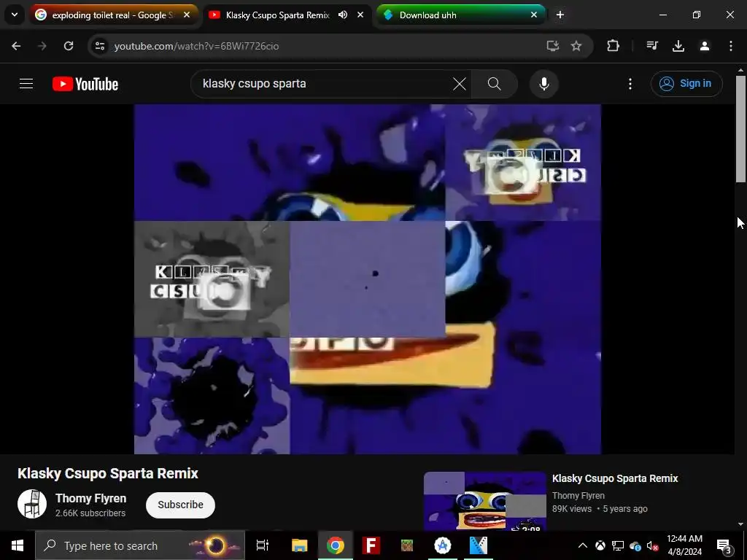Open the network tray icon
This screenshot has width=747, height=560.
[x=618, y=545]
